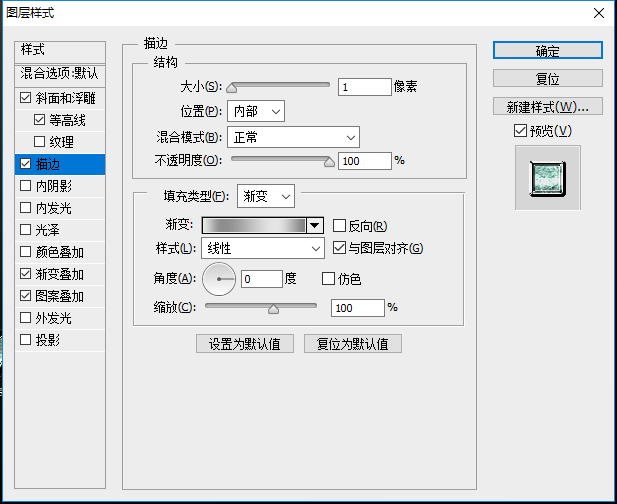Screen dimensions: 617x504
Task: Close the 图层样式 dialog window
Action: point(598,14)
